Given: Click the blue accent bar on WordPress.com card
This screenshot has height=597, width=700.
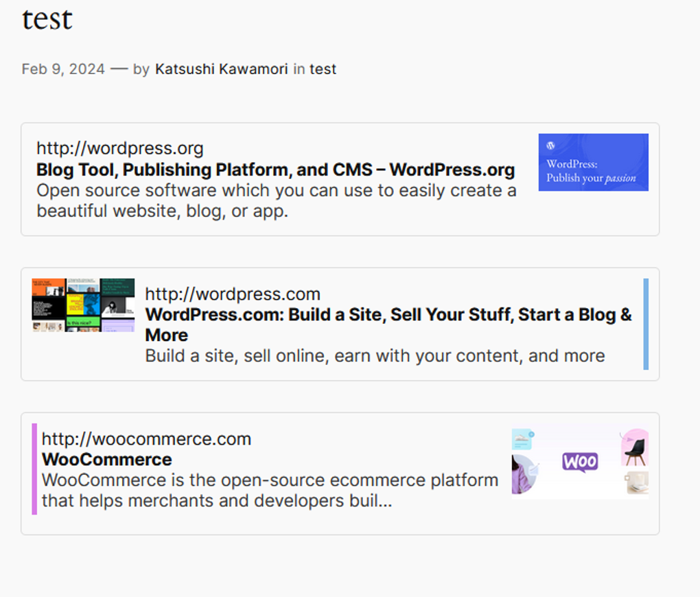Looking at the screenshot, I should click(x=646, y=323).
